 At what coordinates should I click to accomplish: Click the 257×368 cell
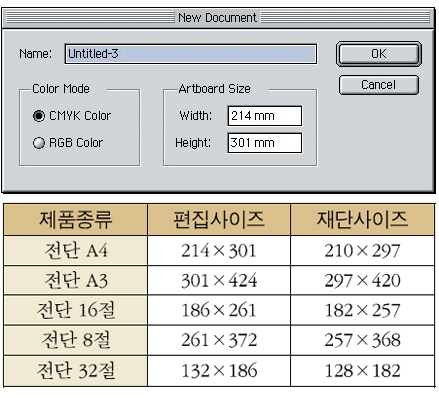point(362,340)
